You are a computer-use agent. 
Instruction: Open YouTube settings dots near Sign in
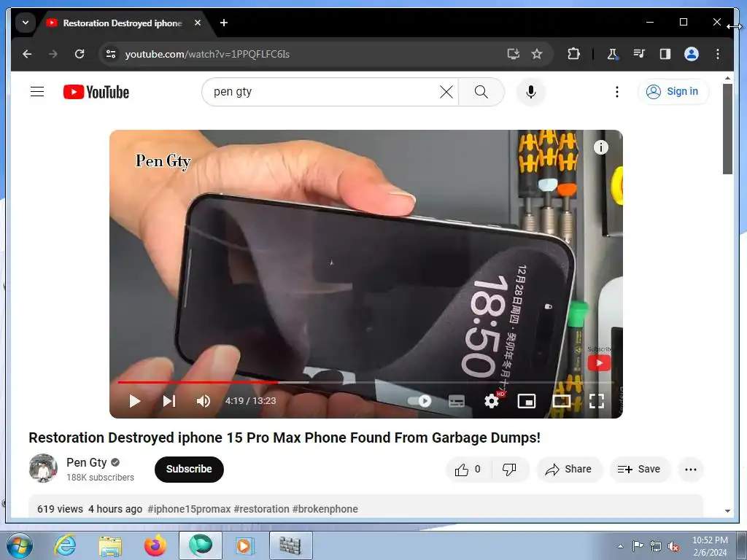pyautogui.click(x=617, y=92)
